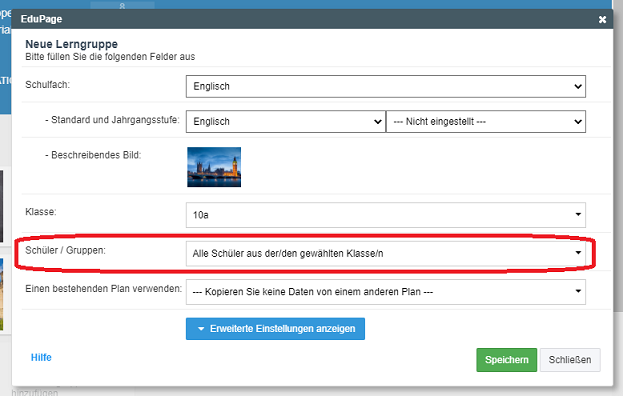
Task: Click the arrow icon of Schulfach dropdown
Action: [578, 86]
